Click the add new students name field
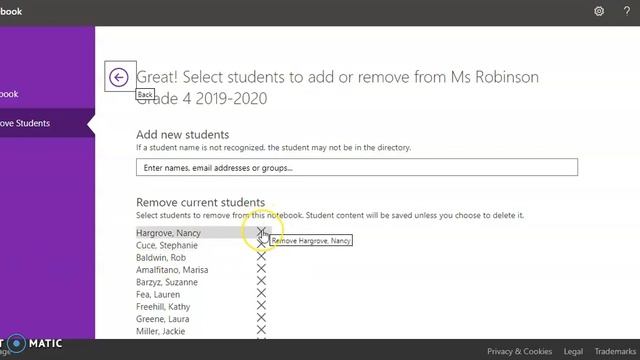Image resolution: width=640 pixels, height=360 pixels. (x=357, y=167)
